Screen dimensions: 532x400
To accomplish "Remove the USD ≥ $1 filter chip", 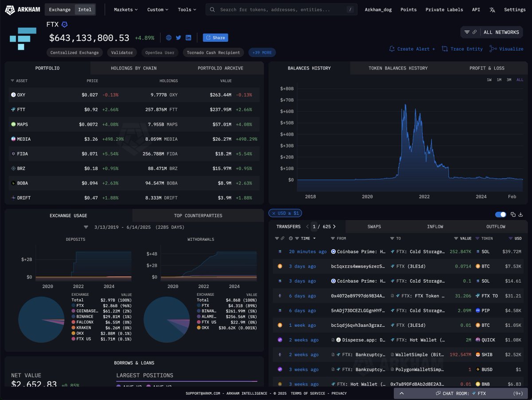I will tap(274, 213).
